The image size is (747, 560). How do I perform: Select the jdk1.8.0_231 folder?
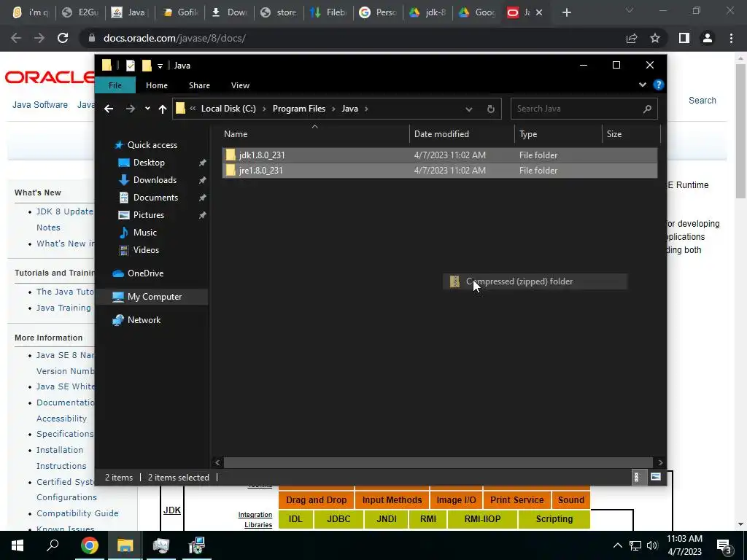(x=439, y=155)
